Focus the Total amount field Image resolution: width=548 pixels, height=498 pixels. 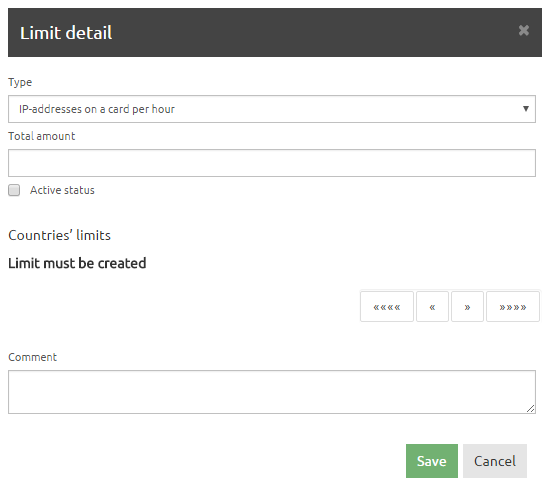coord(272,163)
